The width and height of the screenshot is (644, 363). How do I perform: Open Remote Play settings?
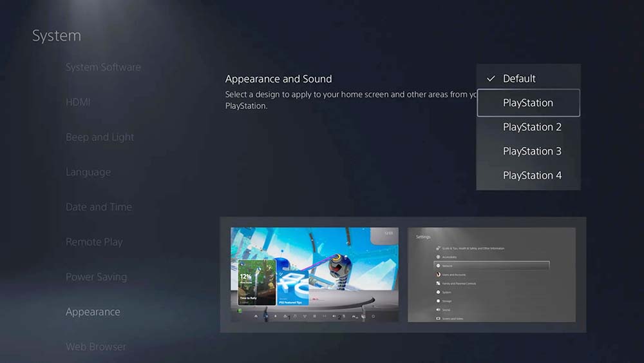click(94, 242)
